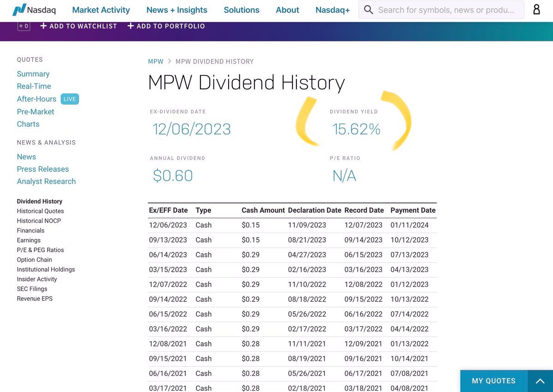
Task: Open Option Chain sidebar item
Action: point(35,259)
